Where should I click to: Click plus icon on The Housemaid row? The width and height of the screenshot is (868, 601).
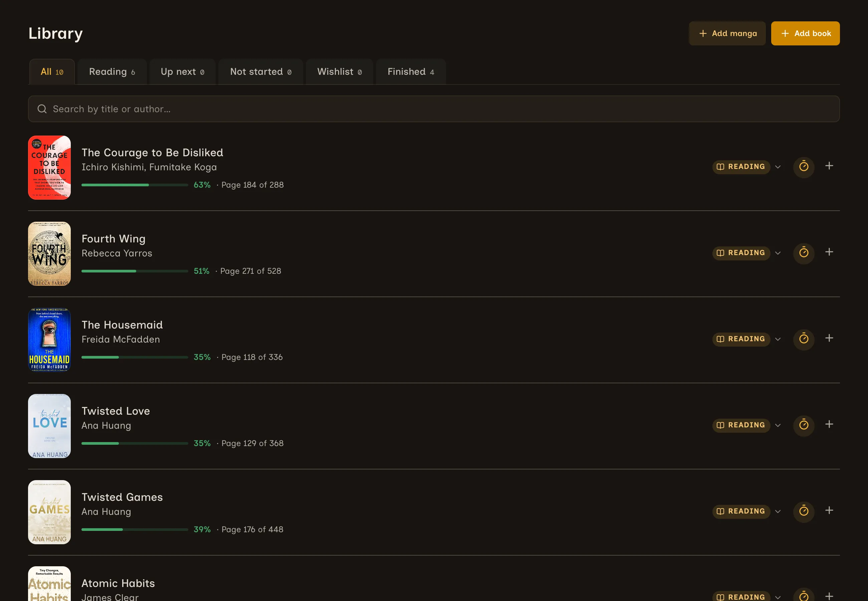[x=829, y=338]
